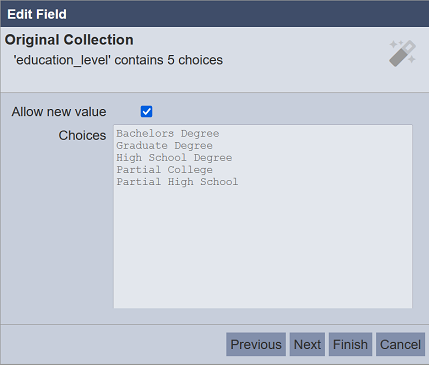This screenshot has width=429, height=365.
Task: Click the 'Choices' field label
Action: click(x=82, y=135)
